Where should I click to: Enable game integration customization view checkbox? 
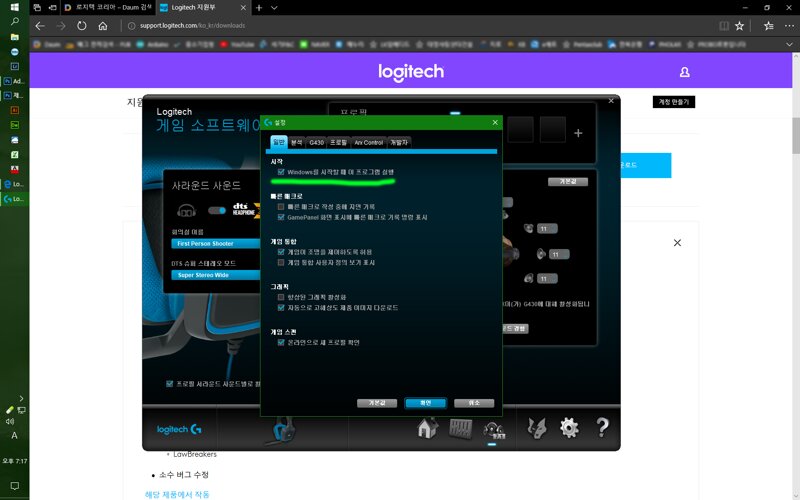(281, 263)
